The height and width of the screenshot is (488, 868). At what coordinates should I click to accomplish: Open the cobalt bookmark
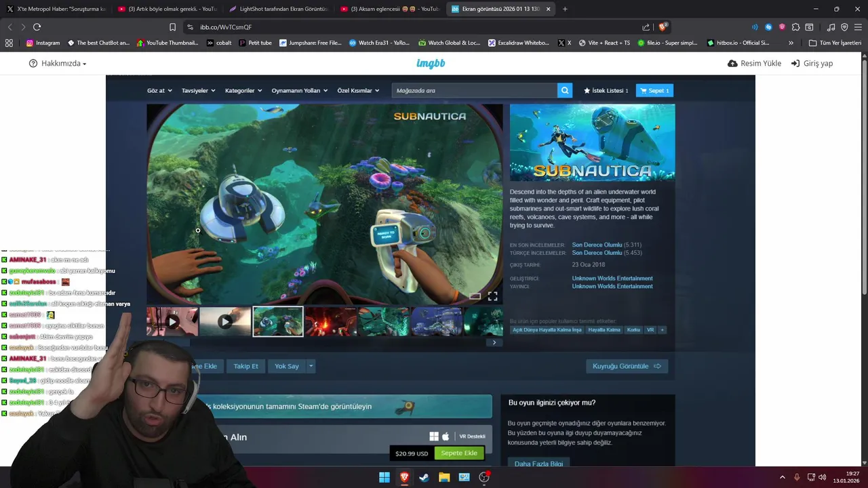219,43
